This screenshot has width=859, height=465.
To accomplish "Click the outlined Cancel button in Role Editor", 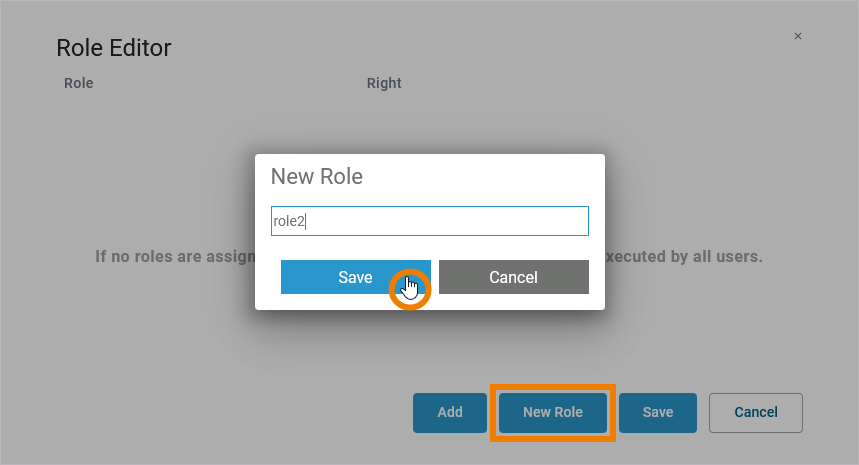I will 755,412.
